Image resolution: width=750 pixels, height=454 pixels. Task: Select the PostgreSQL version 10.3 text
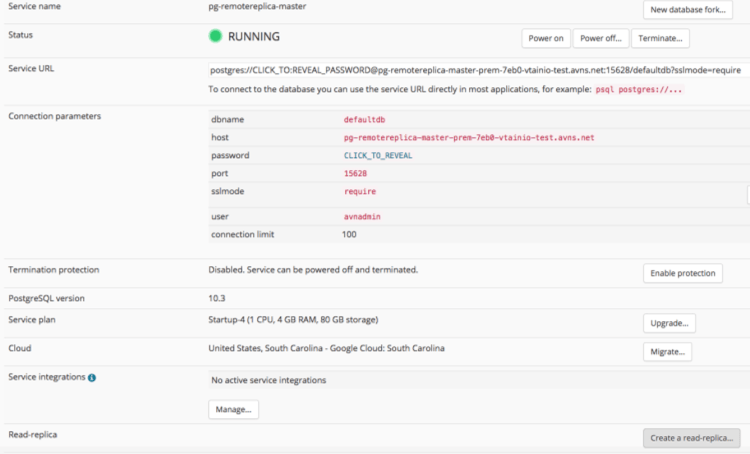coord(217,298)
